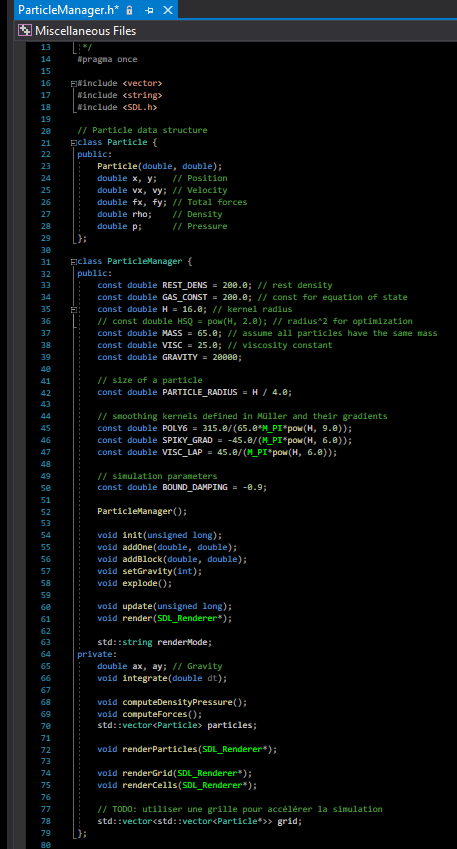The image size is (457, 849).
Task: Click on '<vector>' include
Action: (142, 83)
